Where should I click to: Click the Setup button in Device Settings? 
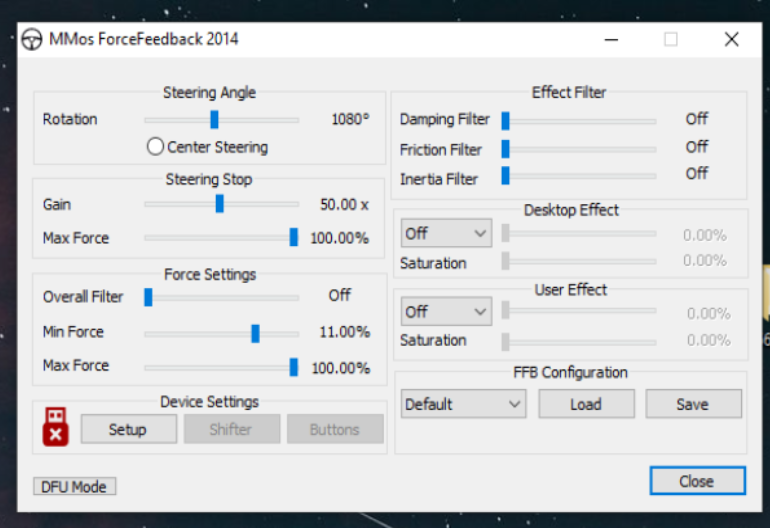[x=127, y=429]
